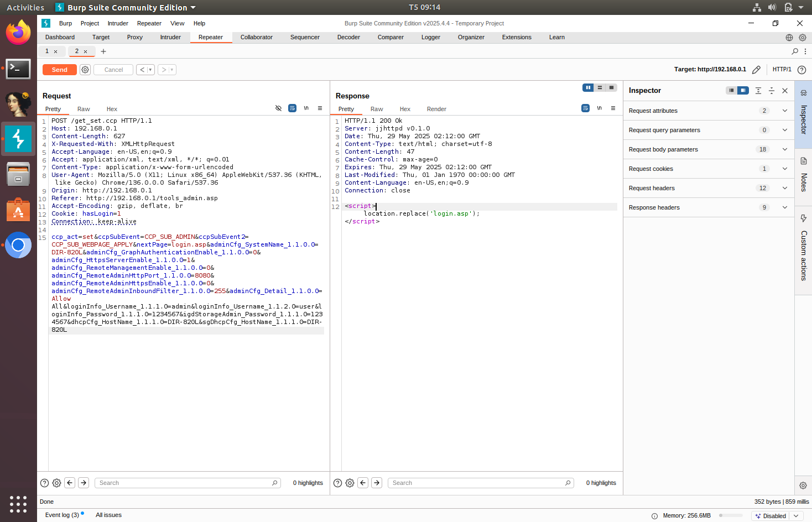Image resolution: width=812 pixels, height=522 pixels.
Task: Switch Request view to Hex
Action: coord(112,109)
